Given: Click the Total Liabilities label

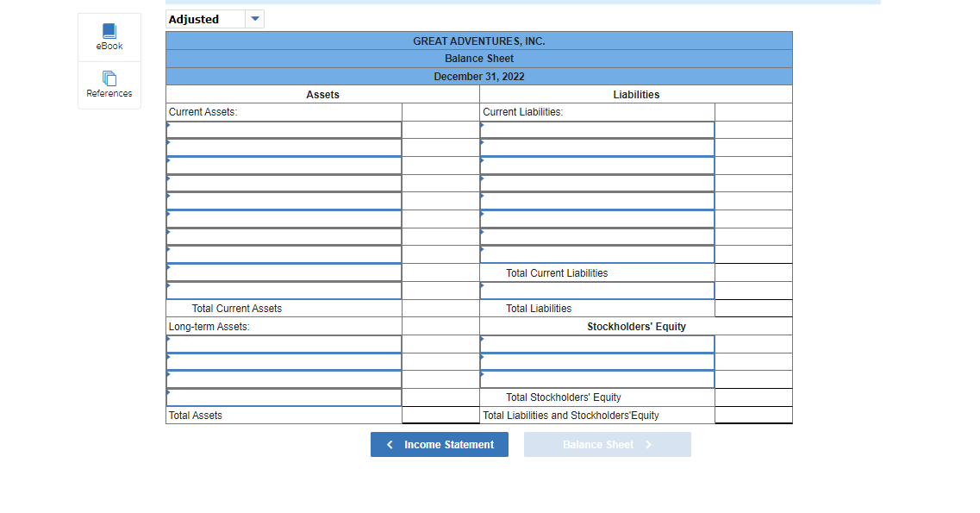Looking at the screenshot, I should [539, 309].
